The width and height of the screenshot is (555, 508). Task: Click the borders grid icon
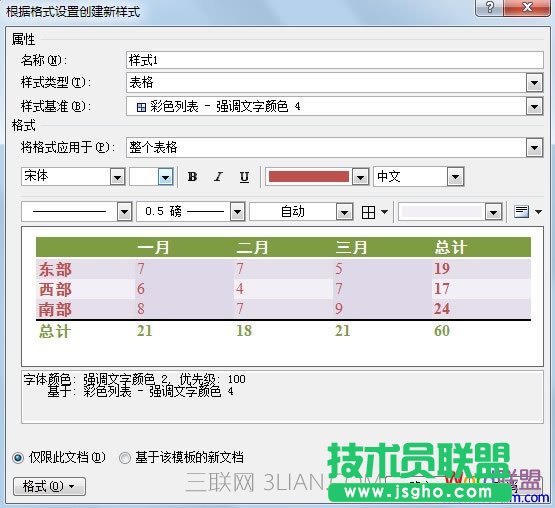pos(368,212)
